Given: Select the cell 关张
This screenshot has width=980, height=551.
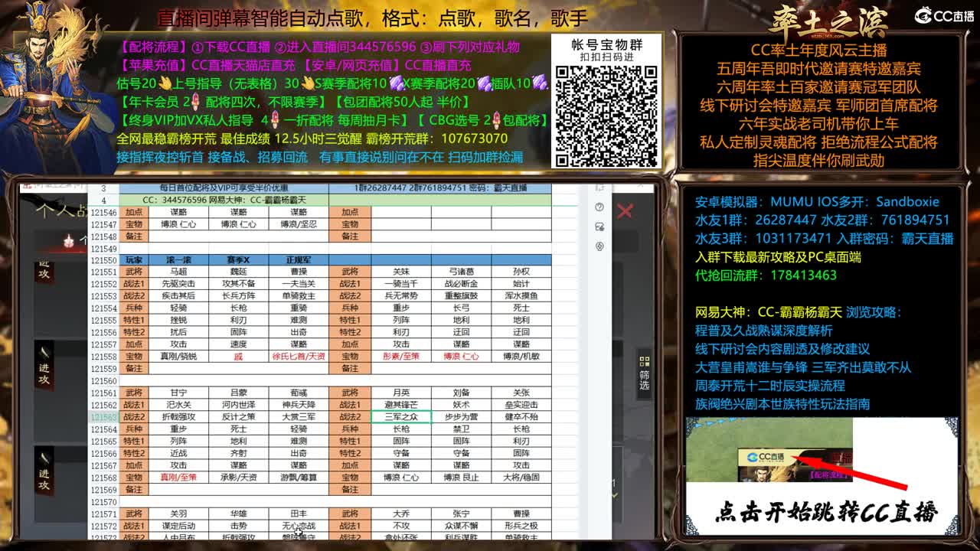Looking at the screenshot, I should pyautogui.click(x=521, y=393).
